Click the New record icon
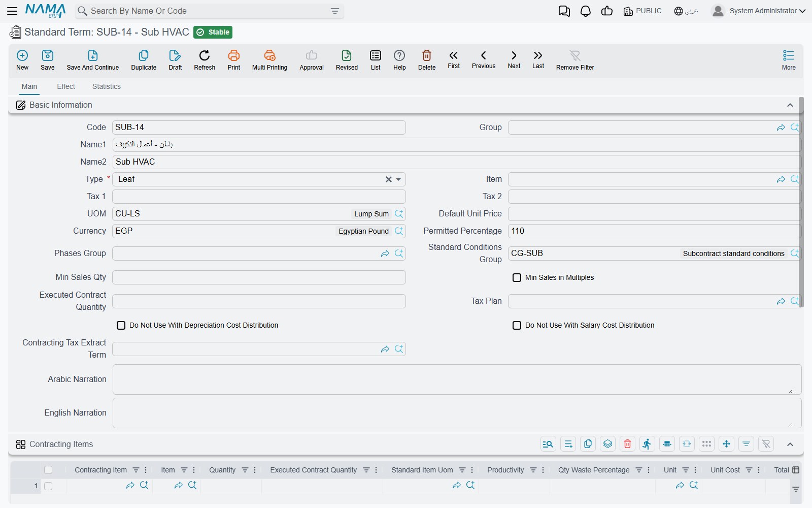 click(x=22, y=60)
